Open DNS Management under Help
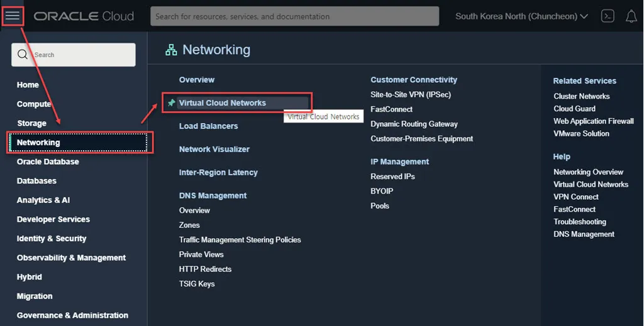Viewport: 644px width, 326px height. click(584, 234)
